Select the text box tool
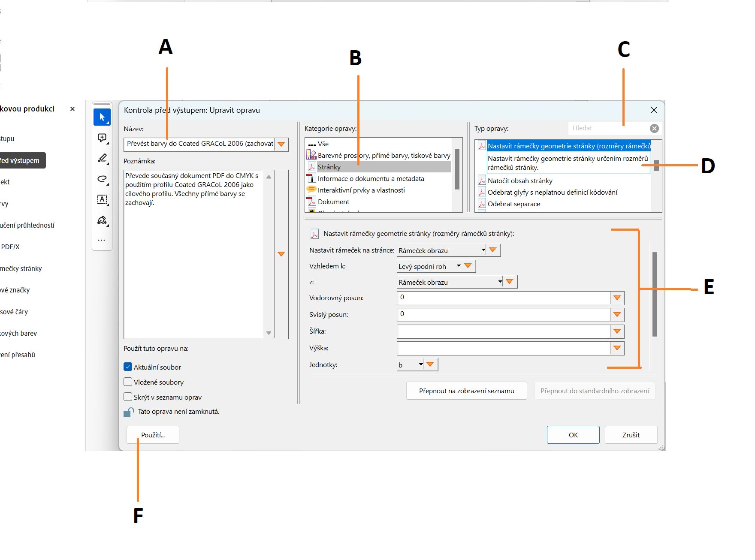Viewport: 755px width, 560px height. pos(102,199)
